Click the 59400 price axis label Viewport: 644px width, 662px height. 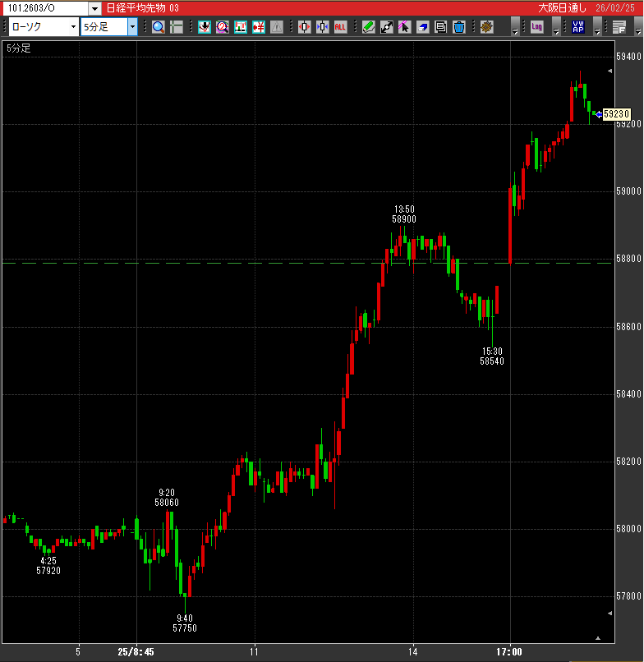pyautogui.click(x=628, y=57)
